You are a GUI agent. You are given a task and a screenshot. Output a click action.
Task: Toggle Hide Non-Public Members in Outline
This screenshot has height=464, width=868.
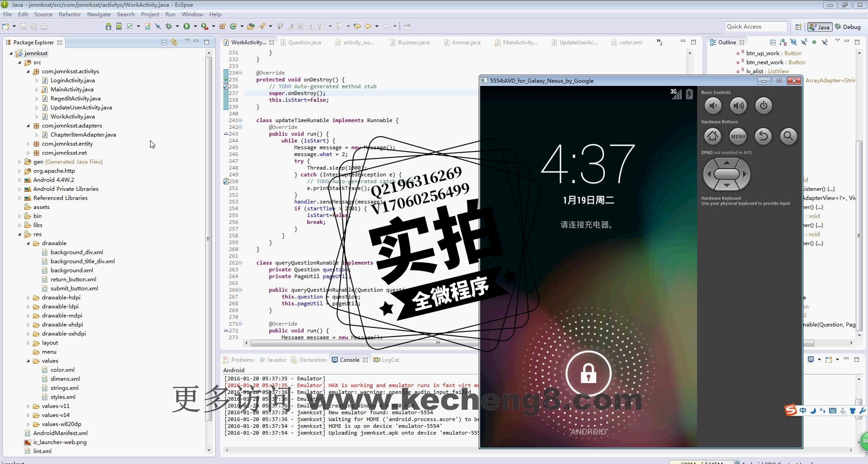(814, 42)
